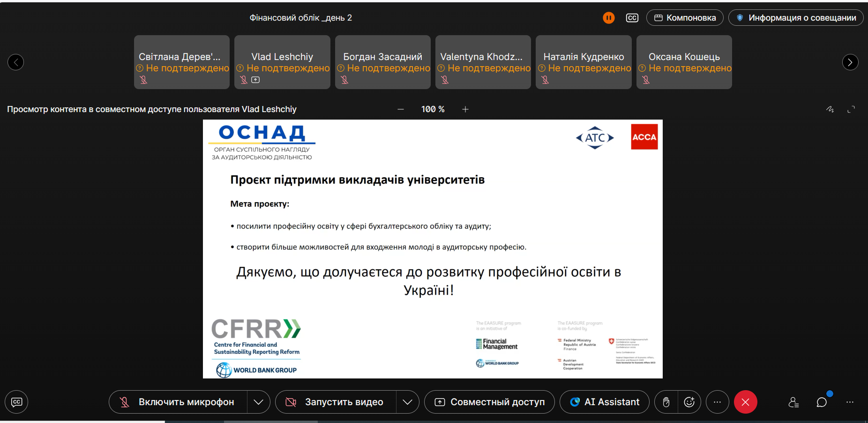Click Включить микрофон to unmute
This screenshot has height=423, width=868.
click(178, 402)
